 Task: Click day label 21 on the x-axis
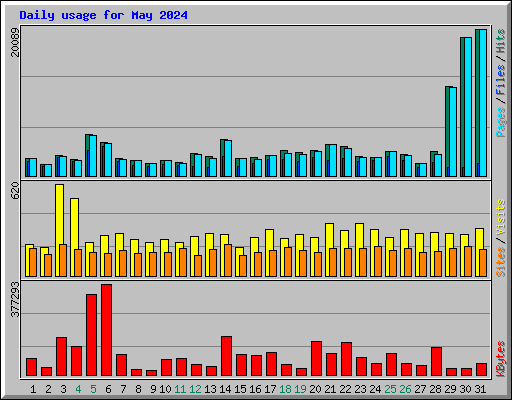pos(330,389)
